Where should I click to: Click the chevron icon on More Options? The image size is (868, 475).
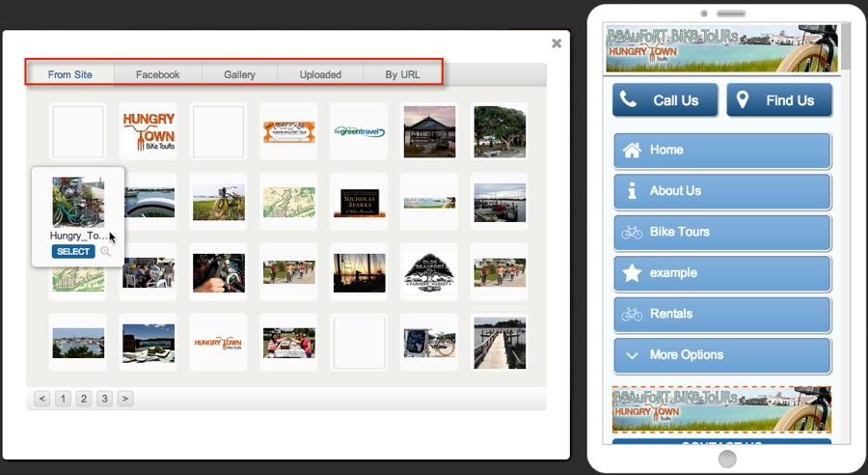tap(632, 356)
